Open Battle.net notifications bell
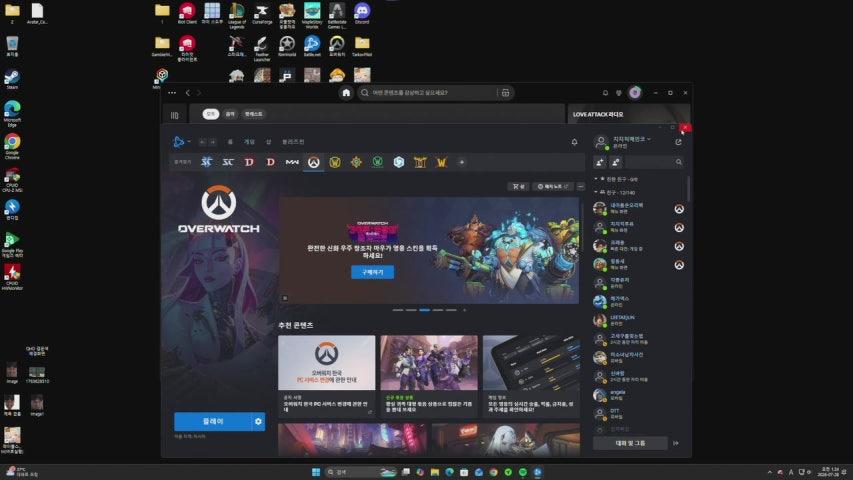This screenshot has width=853, height=480. [574, 142]
